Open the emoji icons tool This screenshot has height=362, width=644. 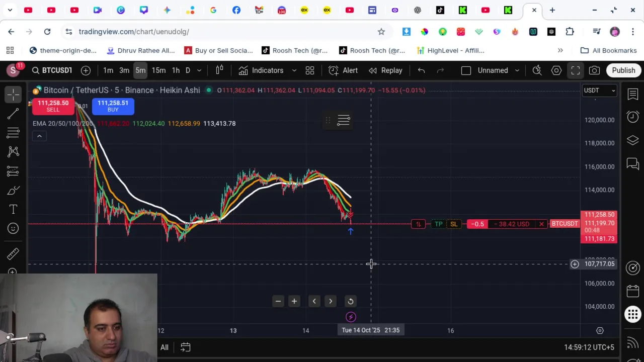14,228
